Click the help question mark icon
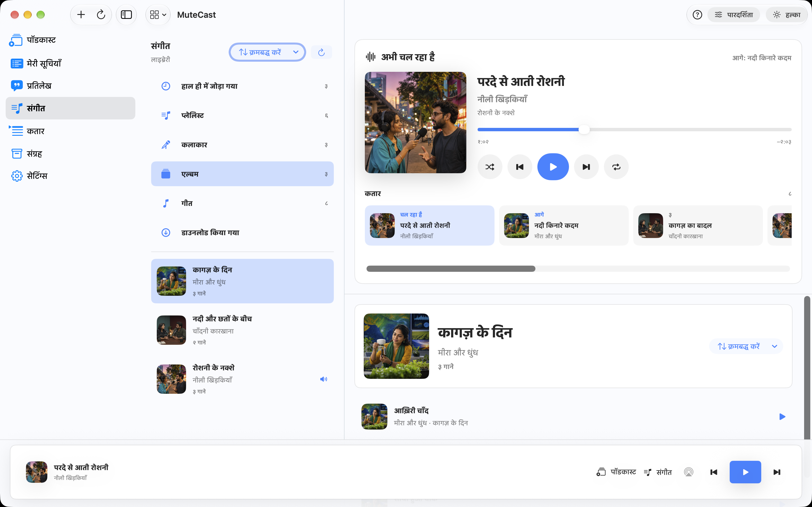 tap(697, 15)
